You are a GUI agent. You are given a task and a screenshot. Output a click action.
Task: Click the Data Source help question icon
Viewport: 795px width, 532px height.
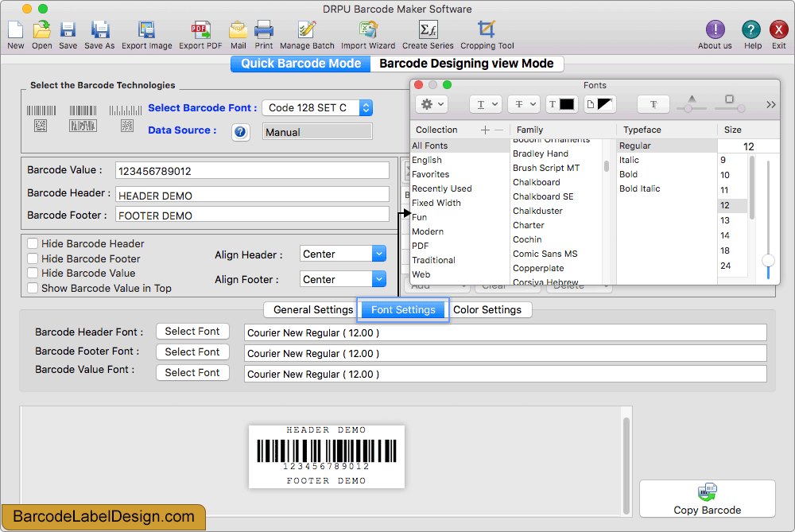(240, 132)
